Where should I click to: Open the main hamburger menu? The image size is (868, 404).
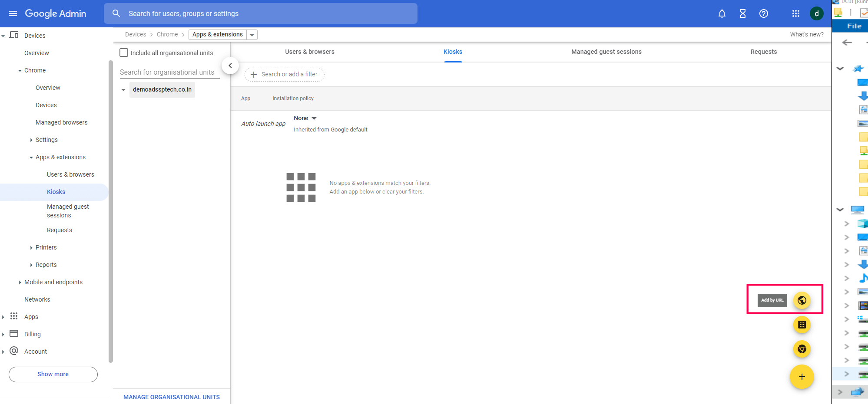(13, 13)
